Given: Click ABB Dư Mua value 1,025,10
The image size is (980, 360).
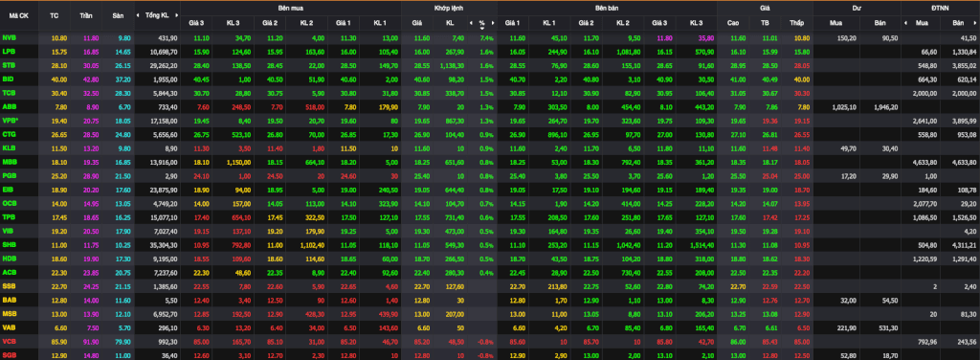Looking at the screenshot, I should pyautogui.click(x=844, y=106).
